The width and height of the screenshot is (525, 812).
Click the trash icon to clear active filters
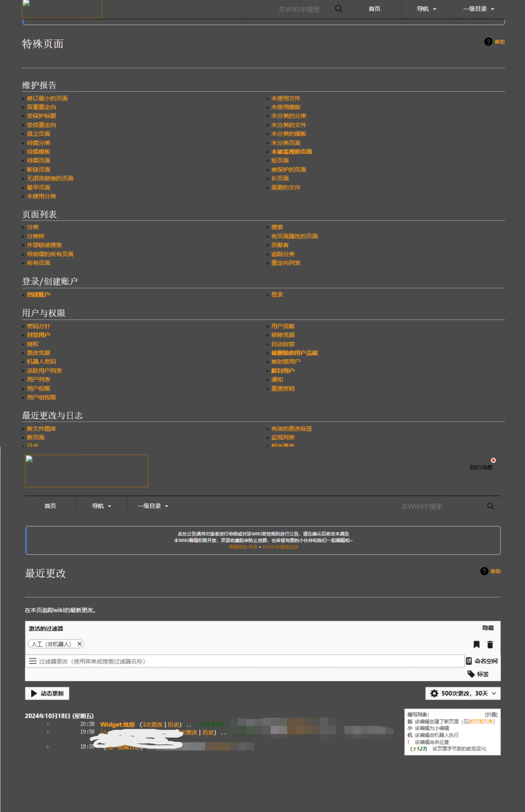pos(490,645)
